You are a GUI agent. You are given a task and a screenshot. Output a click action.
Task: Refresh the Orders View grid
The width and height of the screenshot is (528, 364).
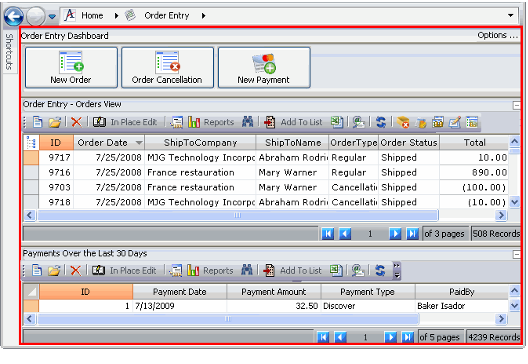point(381,122)
